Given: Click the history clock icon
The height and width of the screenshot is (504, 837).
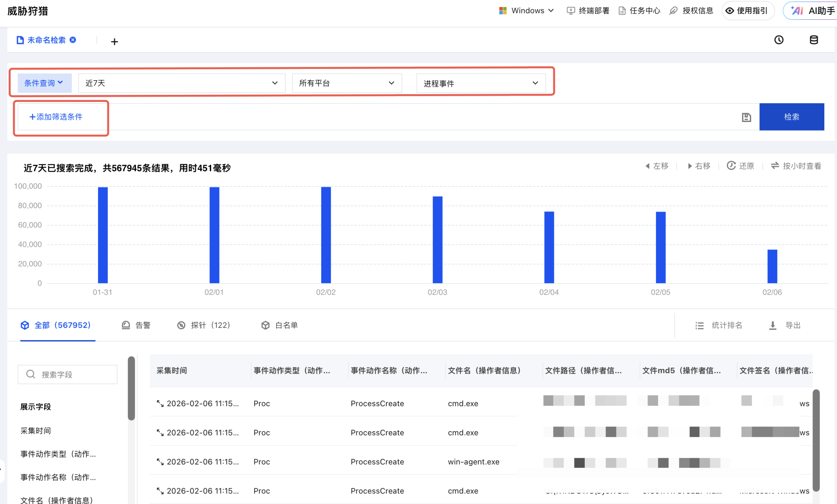Looking at the screenshot, I should pos(779,40).
